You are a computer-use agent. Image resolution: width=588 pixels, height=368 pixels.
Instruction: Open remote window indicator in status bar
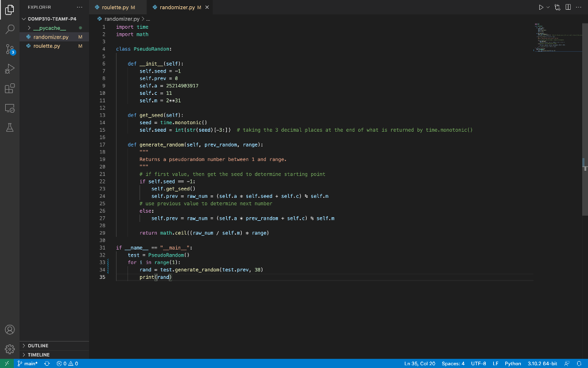point(7,363)
